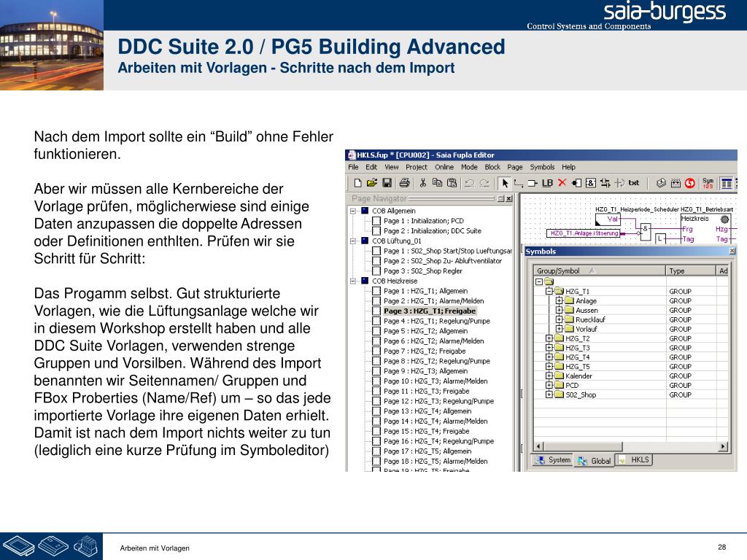Viewport: 747px width, 560px height.
Task: Close the Symbols panel
Action: coord(732,251)
